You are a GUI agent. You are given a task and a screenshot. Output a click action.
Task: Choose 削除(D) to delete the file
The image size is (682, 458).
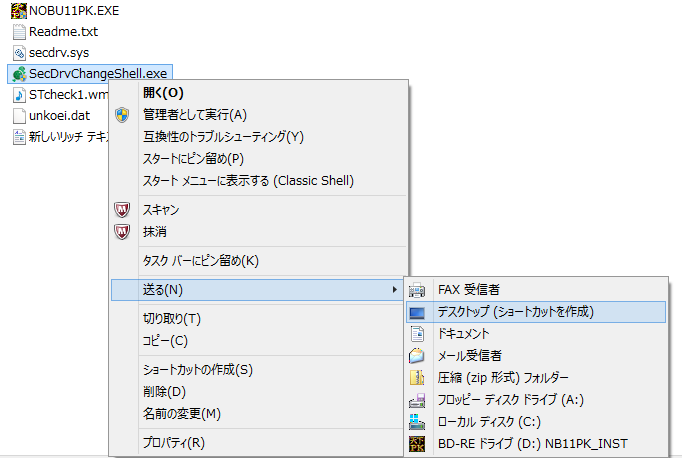coord(164,391)
